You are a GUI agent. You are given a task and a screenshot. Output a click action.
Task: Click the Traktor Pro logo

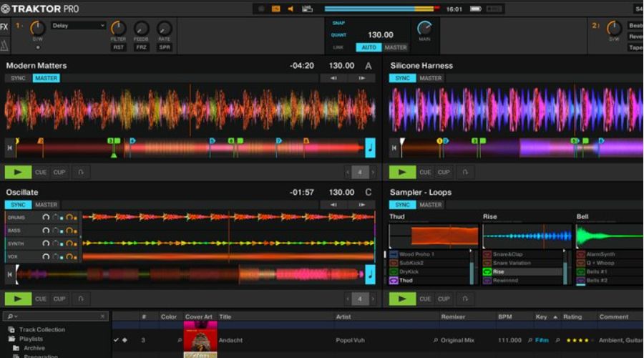coord(40,9)
